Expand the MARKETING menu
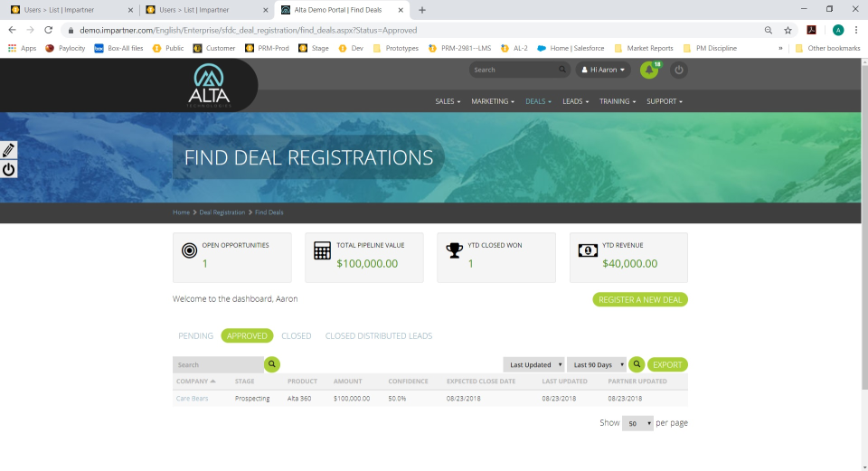This screenshot has height=471, width=868. click(493, 101)
